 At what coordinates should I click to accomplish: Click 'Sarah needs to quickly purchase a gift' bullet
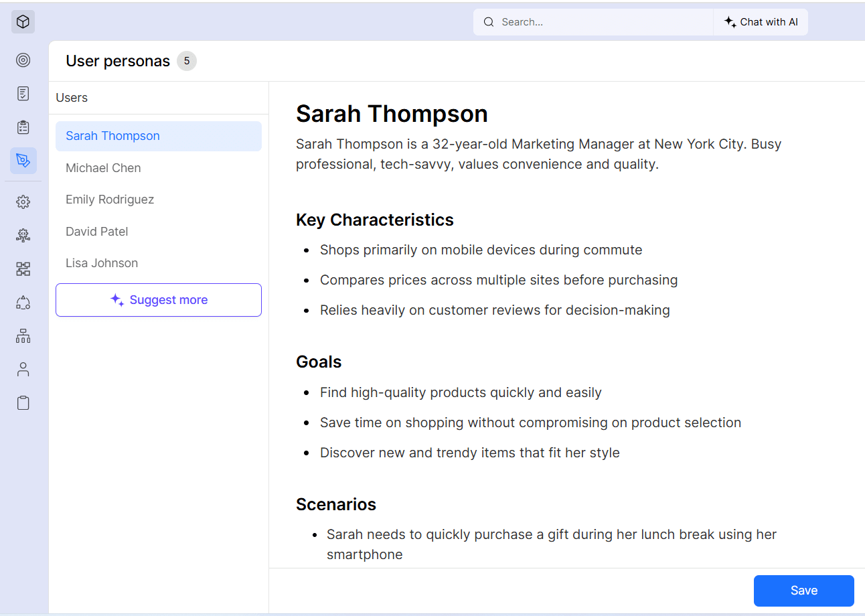coord(552,544)
